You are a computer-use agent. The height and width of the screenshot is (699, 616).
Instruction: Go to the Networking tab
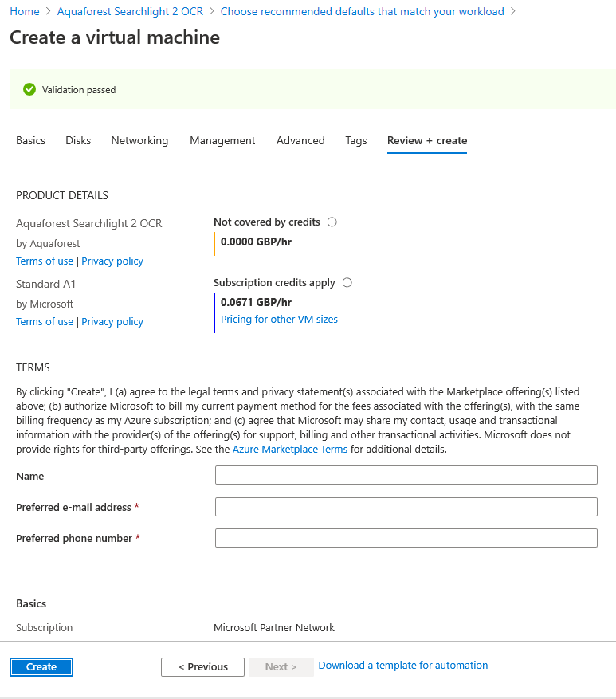pos(139,140)
